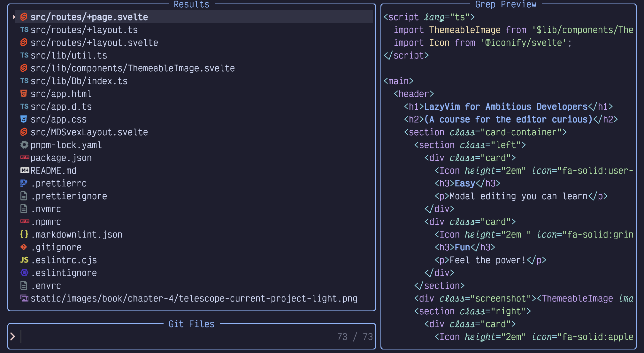This screenshot has width=644, height=353.
Task: Select src/MDSvexLayout.svelte file name
Action: [89, 132]
